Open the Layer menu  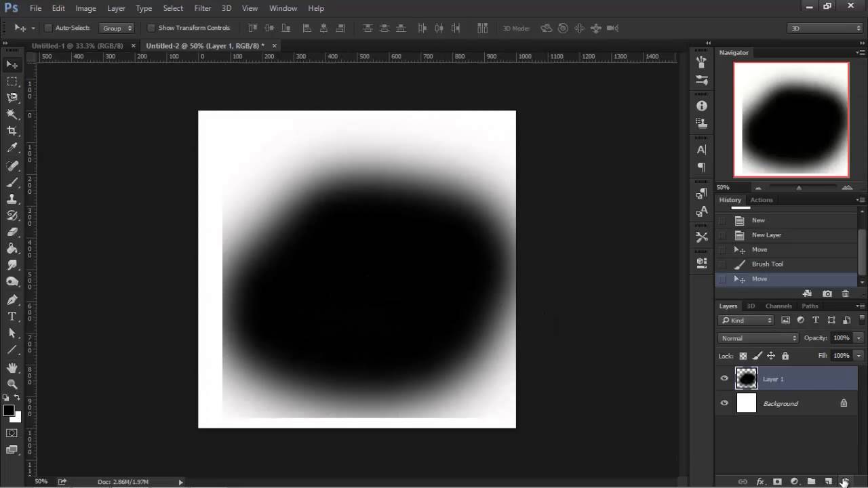click(116, 8)
